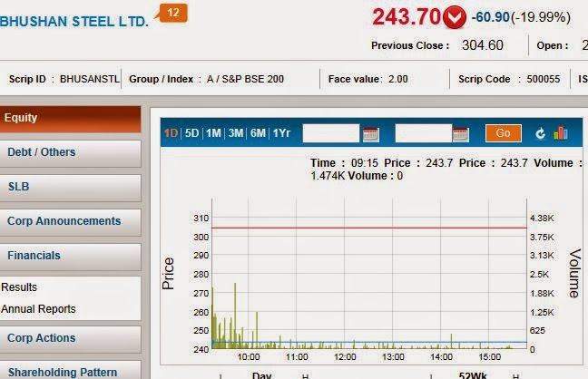Image resolution: width=588 pixels, height=379 pixels.
Task: Click the Scrip Code value 500055
Action: [x=543, y=79]
